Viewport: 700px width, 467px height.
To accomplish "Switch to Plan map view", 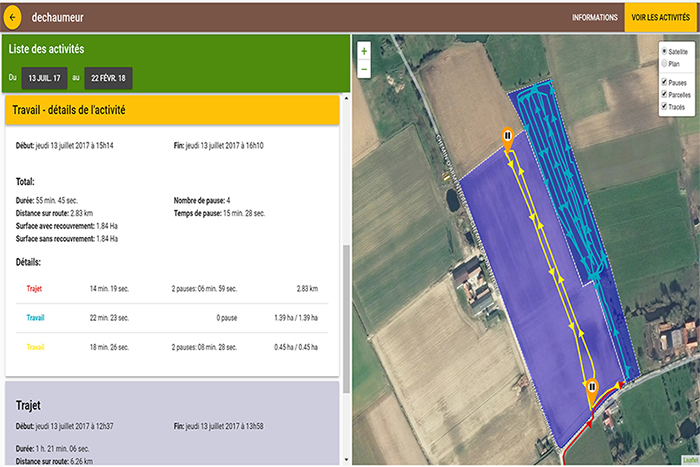I will (x=664, y=64).
